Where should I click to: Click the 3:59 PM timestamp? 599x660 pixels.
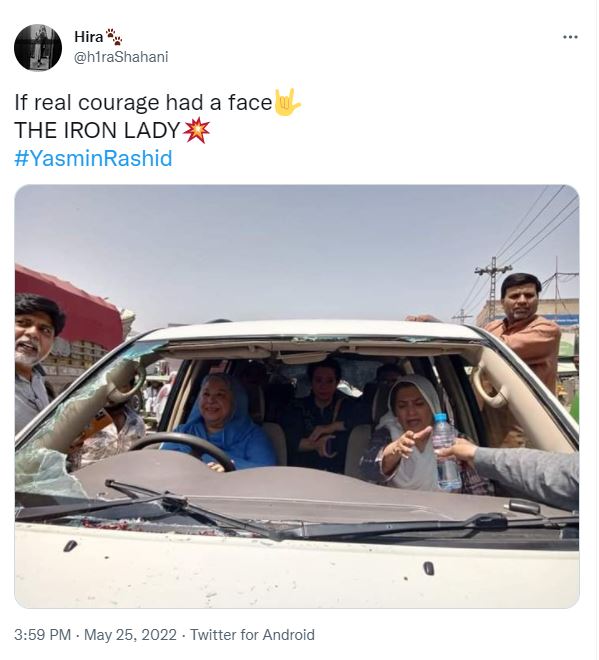coord(42,634)
